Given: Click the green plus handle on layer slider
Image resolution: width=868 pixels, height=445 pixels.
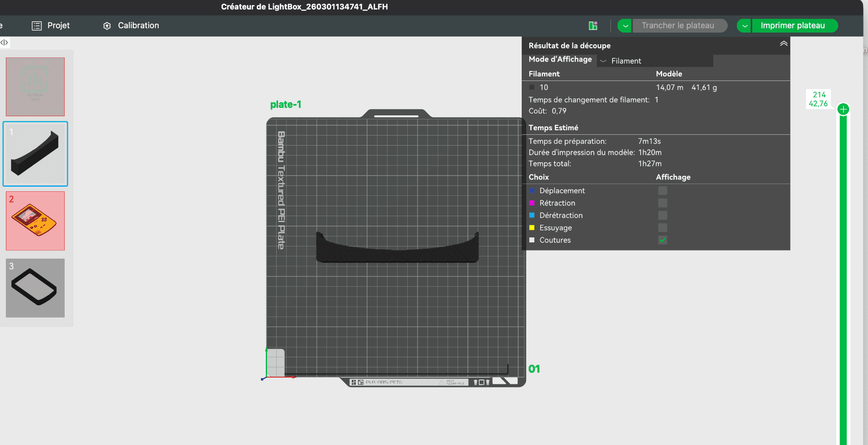Looking at the screenshot, I should tap(843, 109).
